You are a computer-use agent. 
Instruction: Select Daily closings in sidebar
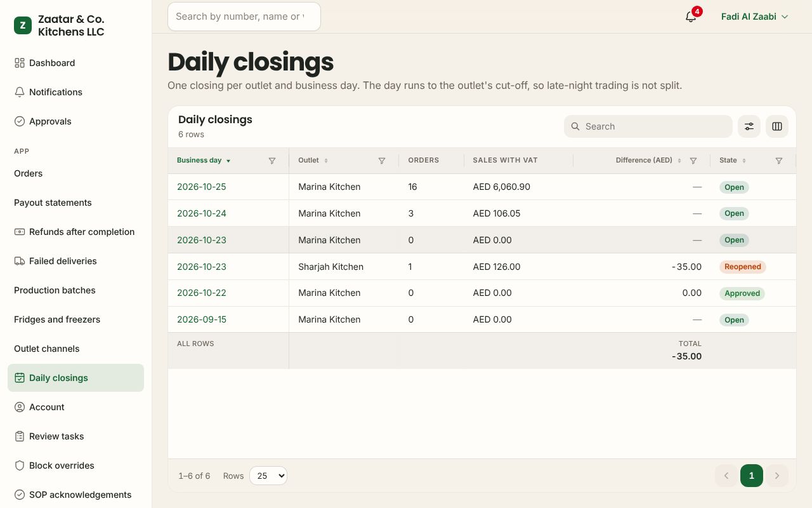pyautogui.click(x=75, y=378)
